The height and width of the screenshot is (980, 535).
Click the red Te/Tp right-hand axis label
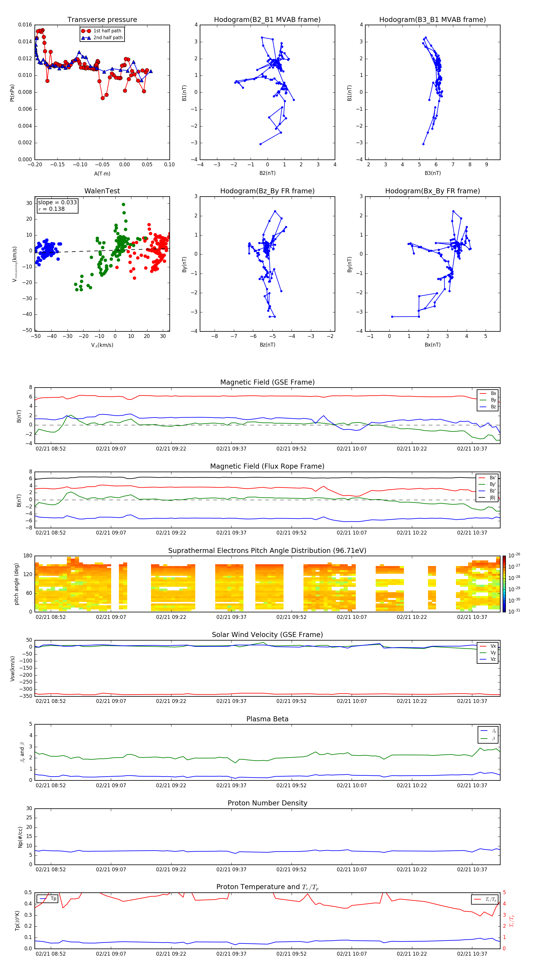(x=512, y=921)
